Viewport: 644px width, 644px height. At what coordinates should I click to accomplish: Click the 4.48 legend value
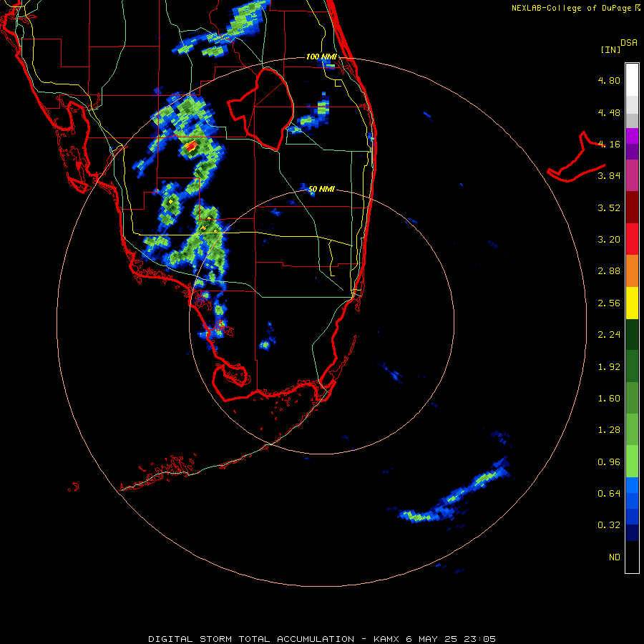tap(609, 112)
